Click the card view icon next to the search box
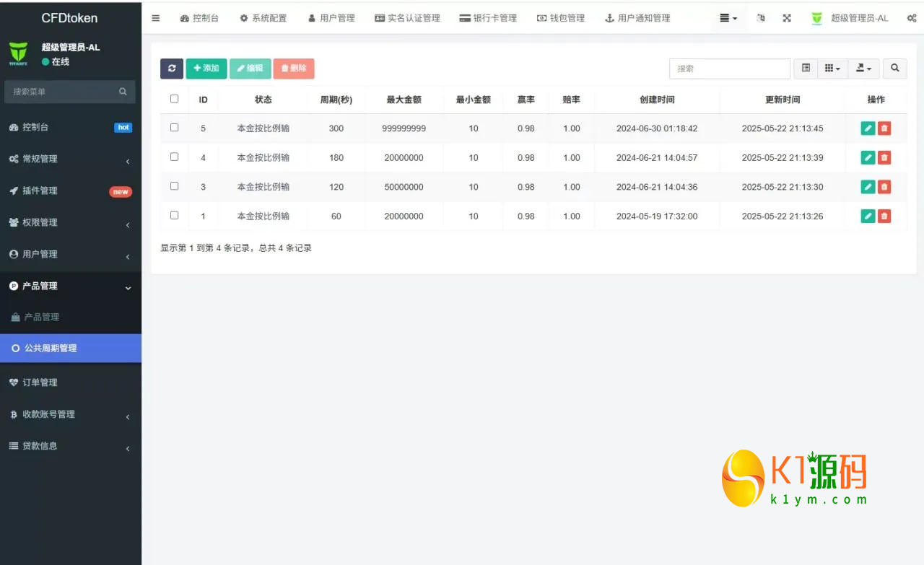The height and width of the screenshot is (565, 924). [x=806, y=69]
